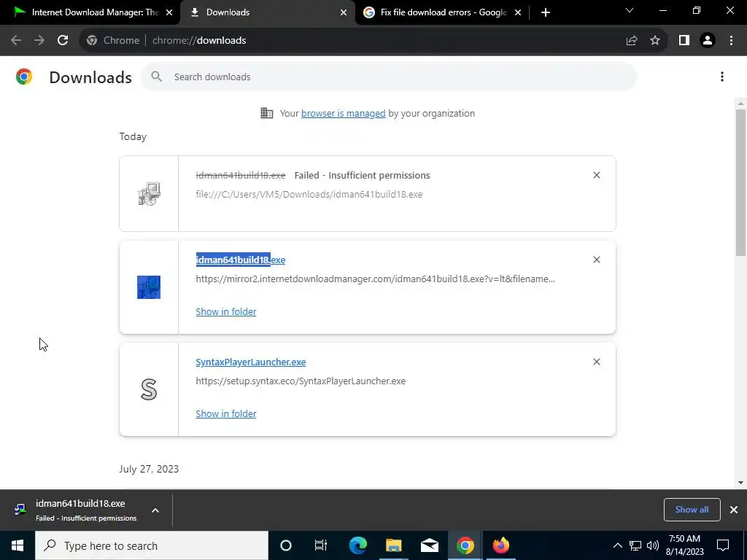Share this page from the address bar
The height and width of the screenshot is (560, 747).
click(632, 41)
